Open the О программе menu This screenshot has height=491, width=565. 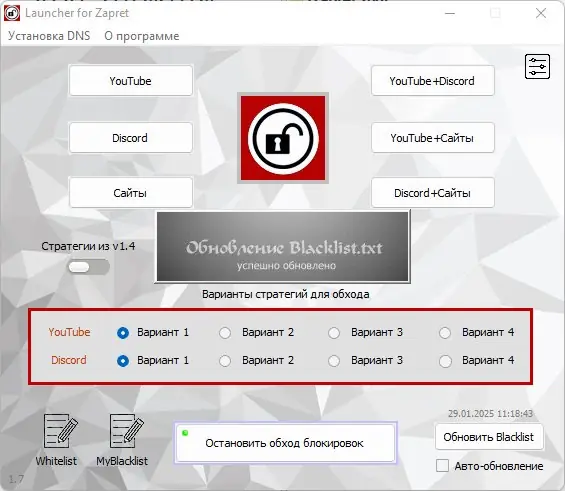pyautogui.click(x=142, y=36)
